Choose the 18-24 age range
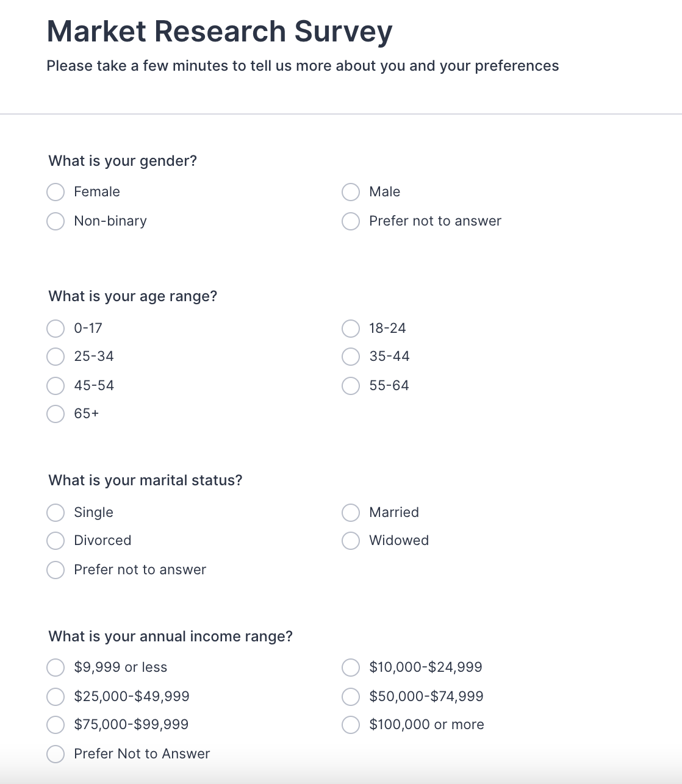The image size is (682, 784). point(351,329)
